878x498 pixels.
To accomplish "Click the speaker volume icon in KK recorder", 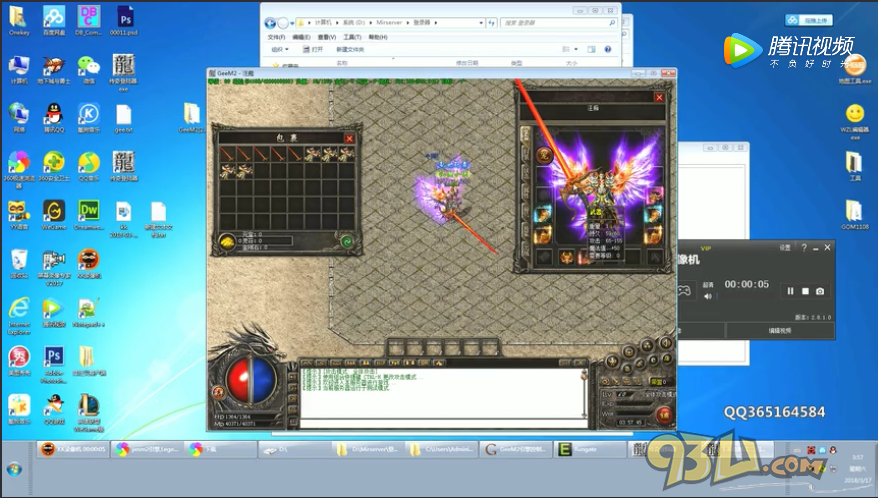I will tap(708, 296).
